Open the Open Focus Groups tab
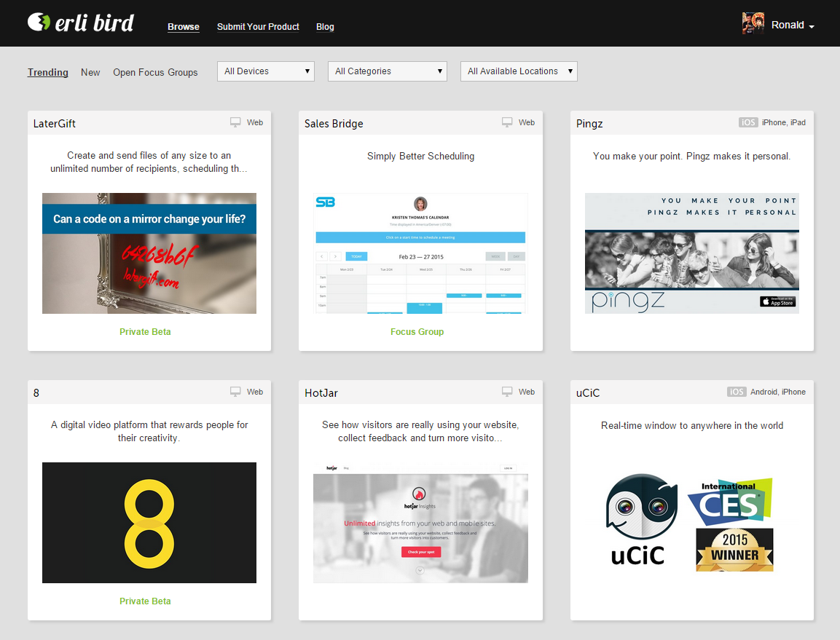This screenshot has width=840, height=640. pos(155,72)
